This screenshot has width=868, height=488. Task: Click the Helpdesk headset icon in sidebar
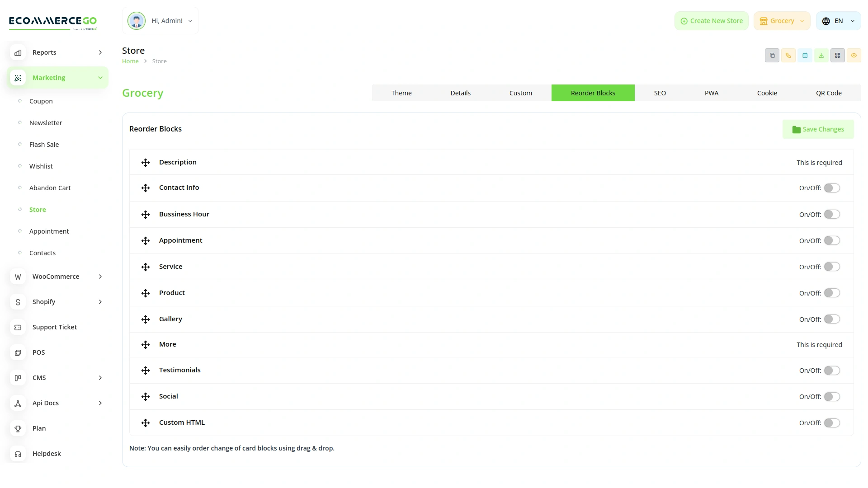coord(18,454)
